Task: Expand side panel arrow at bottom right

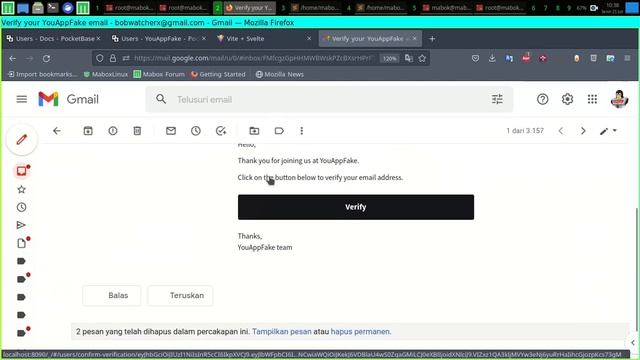Action: (x=633, y=342)
